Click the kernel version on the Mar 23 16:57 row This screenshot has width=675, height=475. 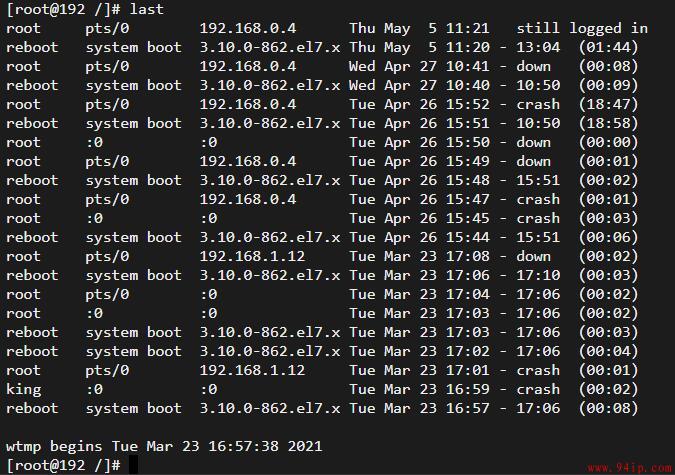[270, 408]
